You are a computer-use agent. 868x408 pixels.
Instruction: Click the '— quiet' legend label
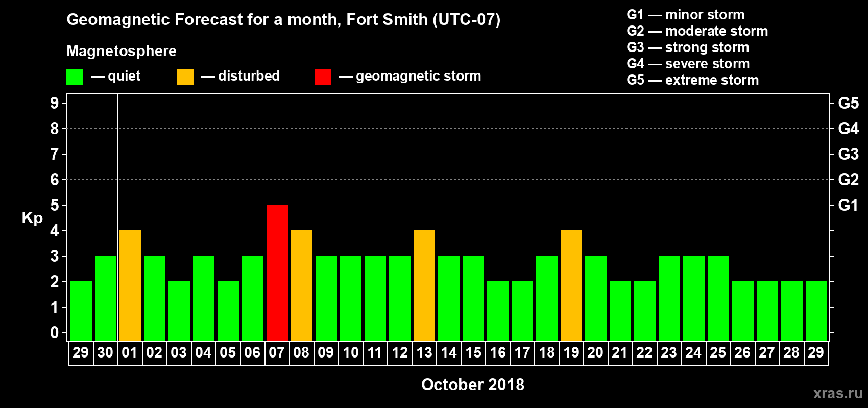click(115, 76)
